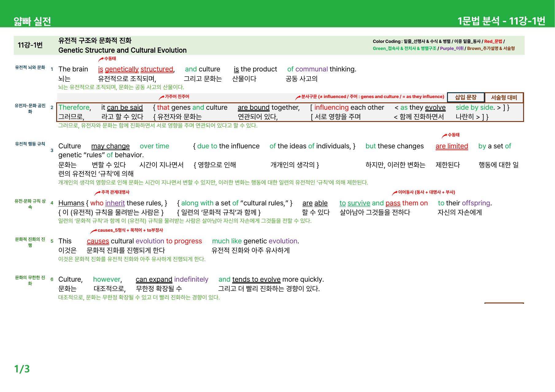Click the red arrow beside 이어동사 annotation
555x392 pixels.
[x=395, y=193]
